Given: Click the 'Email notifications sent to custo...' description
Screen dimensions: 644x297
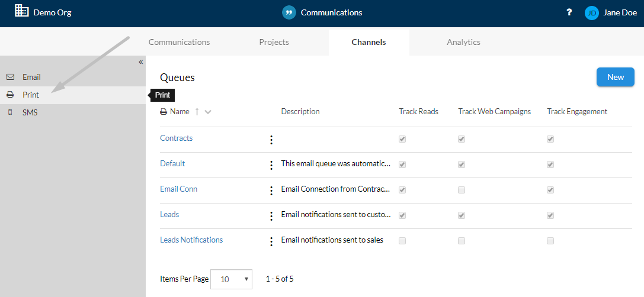Looking at the screenshot, I should tap(336, 215).
